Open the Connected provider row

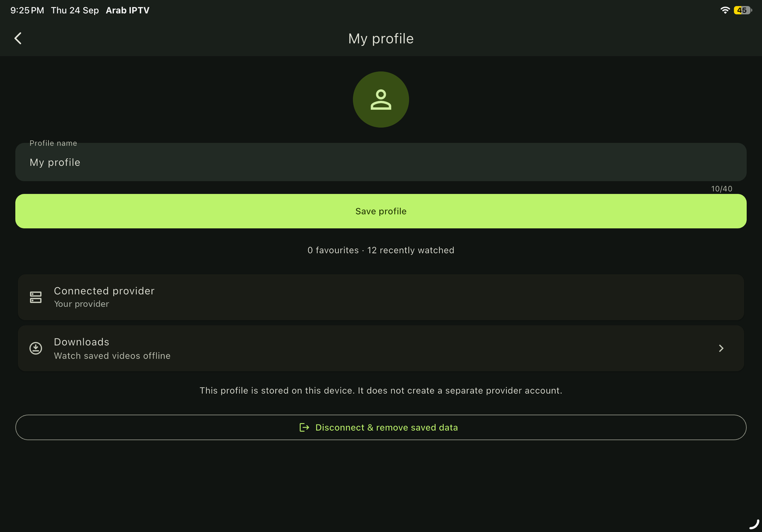[381, 297]
